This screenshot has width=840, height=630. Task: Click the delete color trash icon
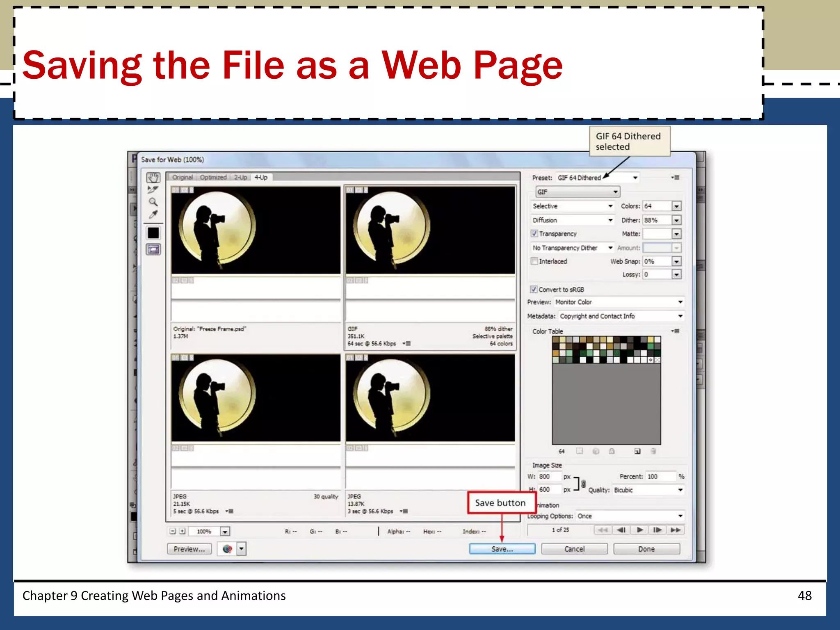[653, 451]
